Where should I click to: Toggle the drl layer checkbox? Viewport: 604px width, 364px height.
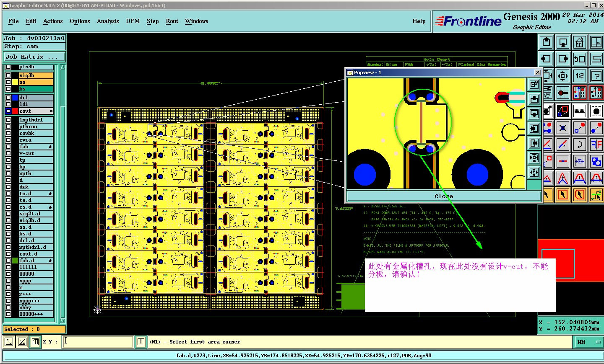click(8, 98)
